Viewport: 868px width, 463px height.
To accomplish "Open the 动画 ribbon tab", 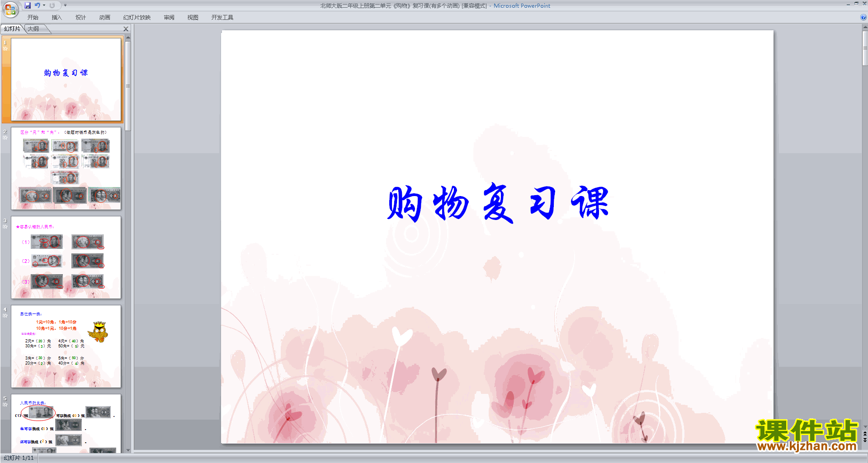I will pyautogui.click(x=104, y=18).
